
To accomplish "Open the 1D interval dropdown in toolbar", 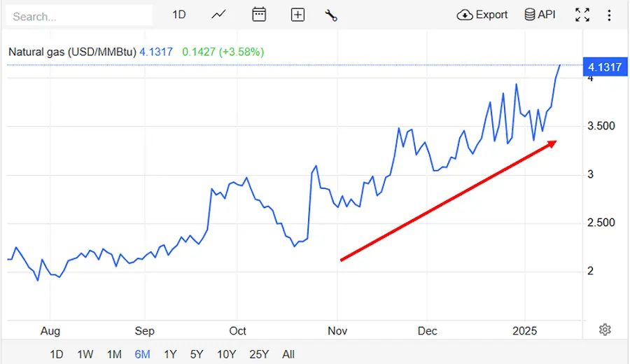I will (179, 15).
